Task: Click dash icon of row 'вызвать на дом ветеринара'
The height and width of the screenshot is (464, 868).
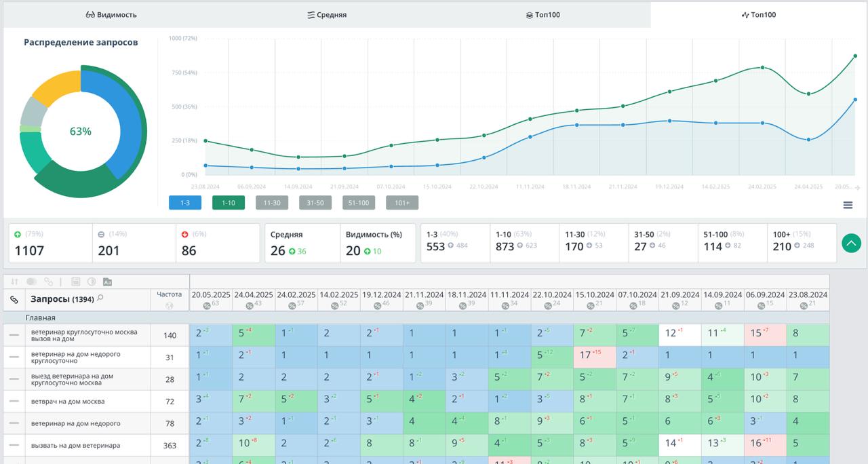Action: [14, 446]
